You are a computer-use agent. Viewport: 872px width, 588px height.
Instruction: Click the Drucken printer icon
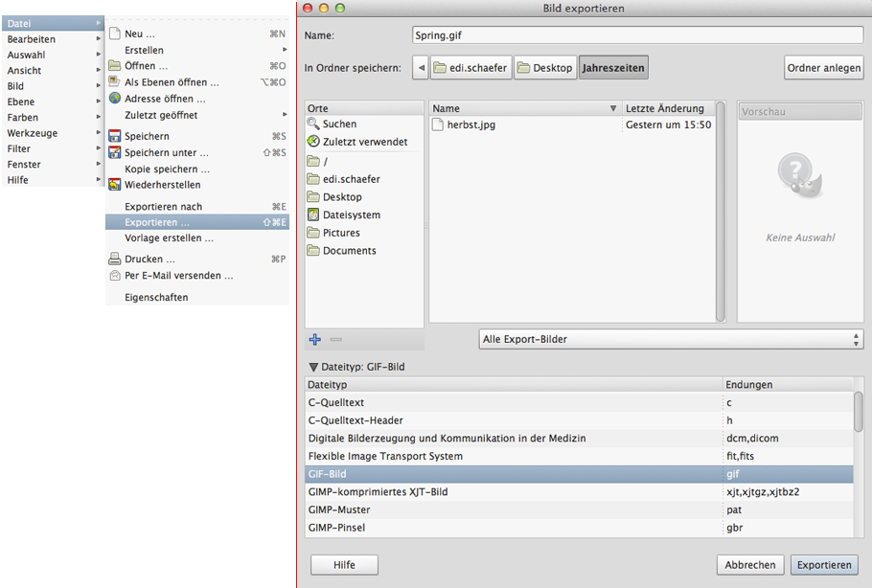[x=114, y=259]
